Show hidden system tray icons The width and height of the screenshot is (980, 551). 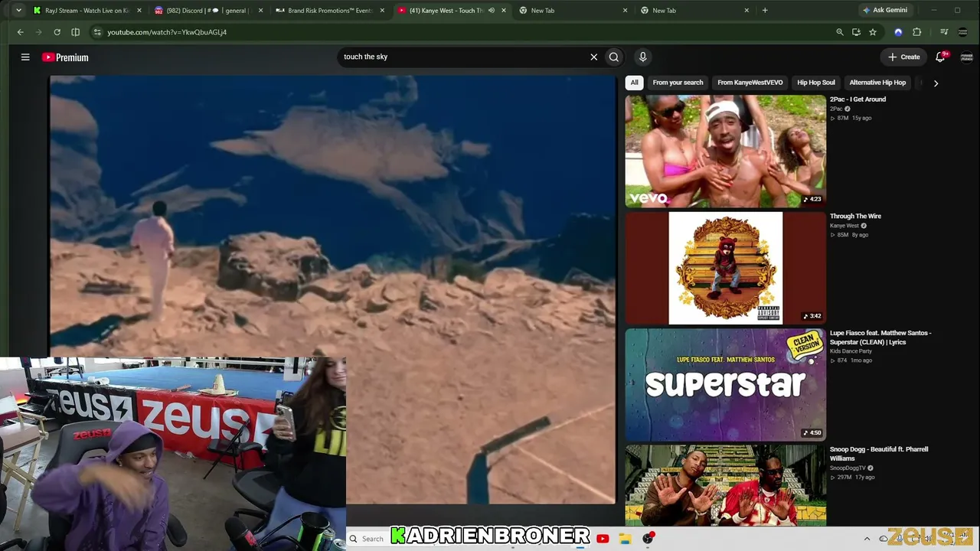867,539
